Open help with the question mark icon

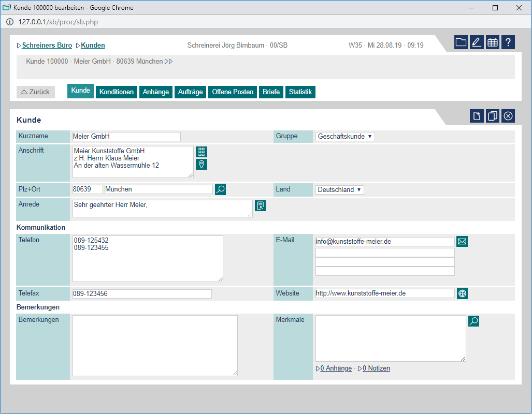(x=508, y=42)
